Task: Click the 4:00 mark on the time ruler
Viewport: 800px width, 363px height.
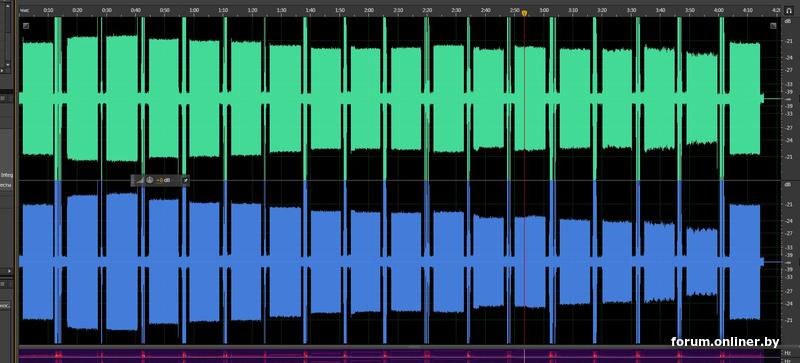Action: (x=718, y=10)
